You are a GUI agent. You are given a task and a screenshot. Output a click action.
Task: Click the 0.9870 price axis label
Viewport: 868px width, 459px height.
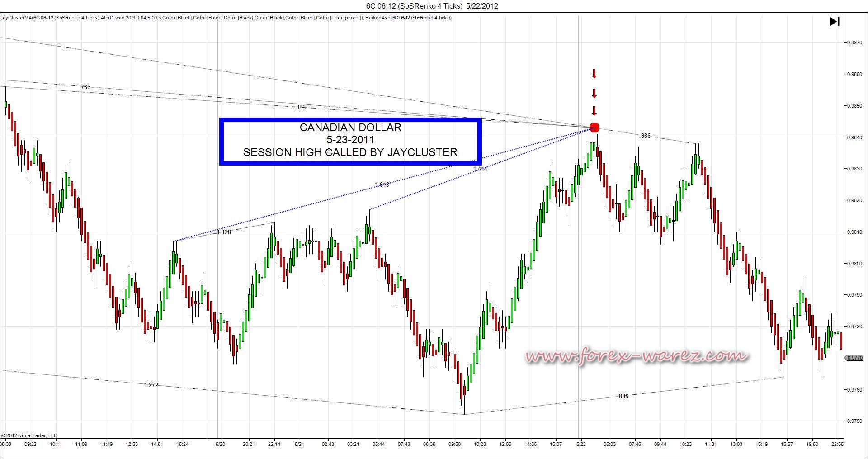(x=854, y=43)
